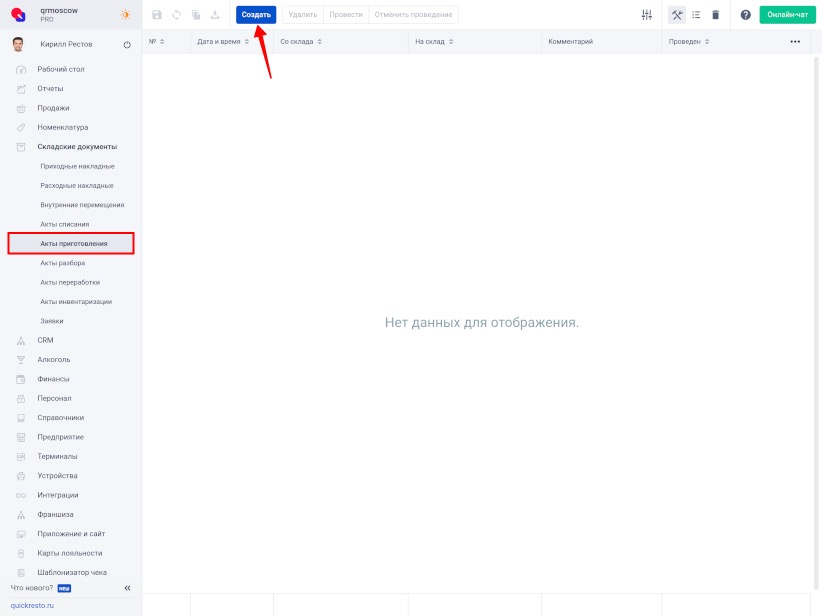
Task: Sort by На склад column
Action: (x=434, y=41)
